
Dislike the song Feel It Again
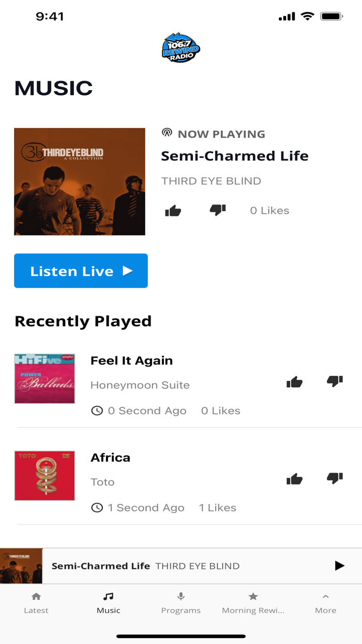point(335,381)
